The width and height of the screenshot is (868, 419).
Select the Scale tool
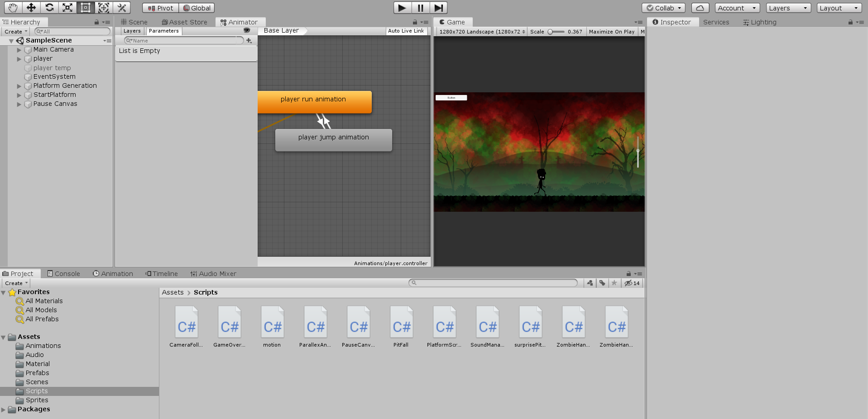(x=67, y=8)
